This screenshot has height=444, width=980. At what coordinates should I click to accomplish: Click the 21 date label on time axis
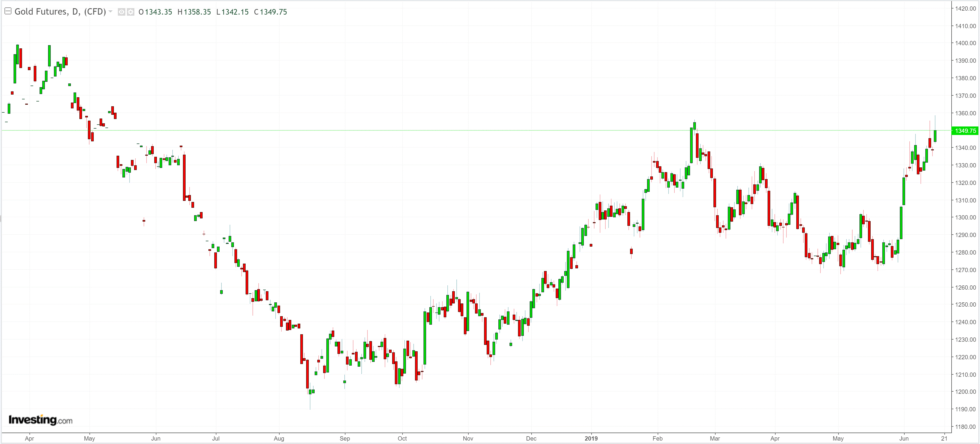(944, 438)
